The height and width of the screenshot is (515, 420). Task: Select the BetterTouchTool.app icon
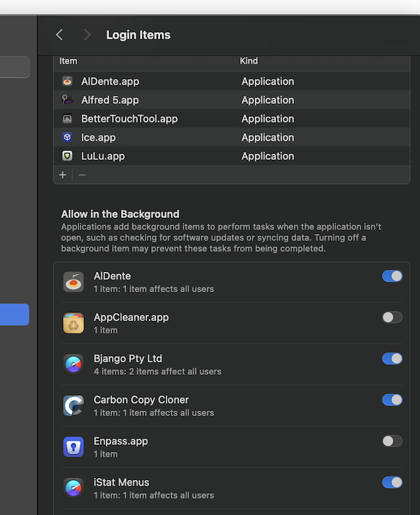point(67,118)
